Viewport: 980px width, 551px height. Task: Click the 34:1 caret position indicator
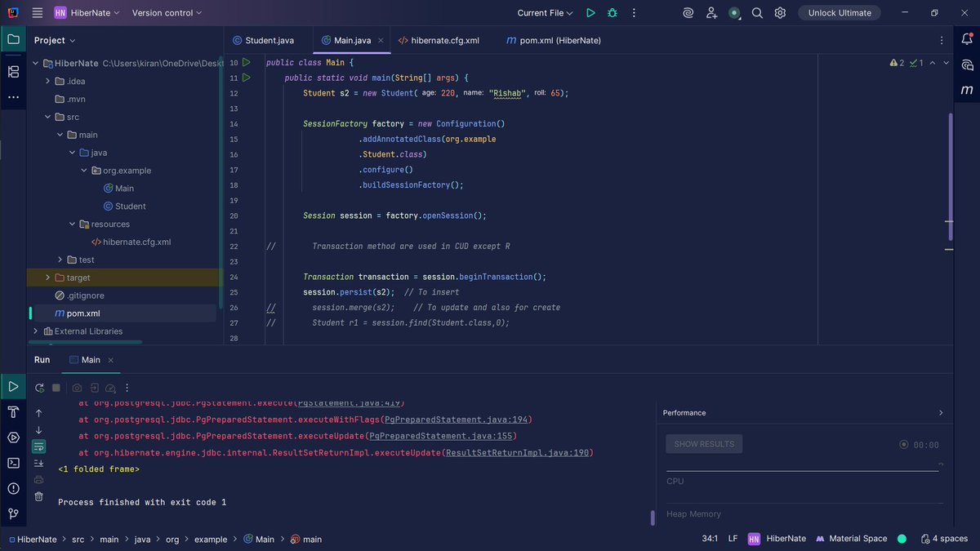pos(710,539)
